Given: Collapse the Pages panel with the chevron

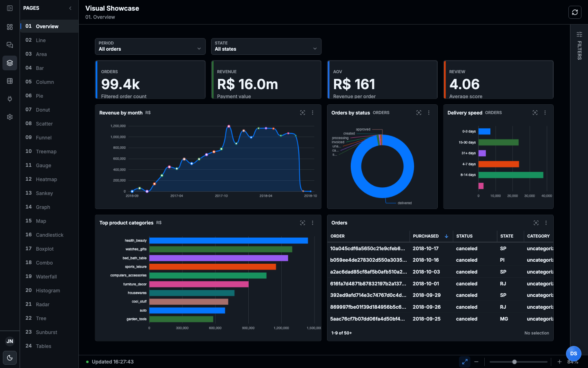Looking at the screenshot, I should click(70, 8).
